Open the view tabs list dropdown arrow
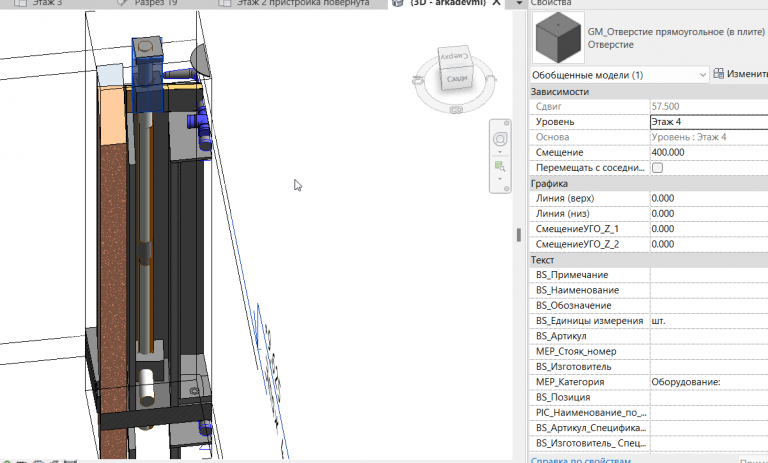768x463 pixels. coord(518,4)
